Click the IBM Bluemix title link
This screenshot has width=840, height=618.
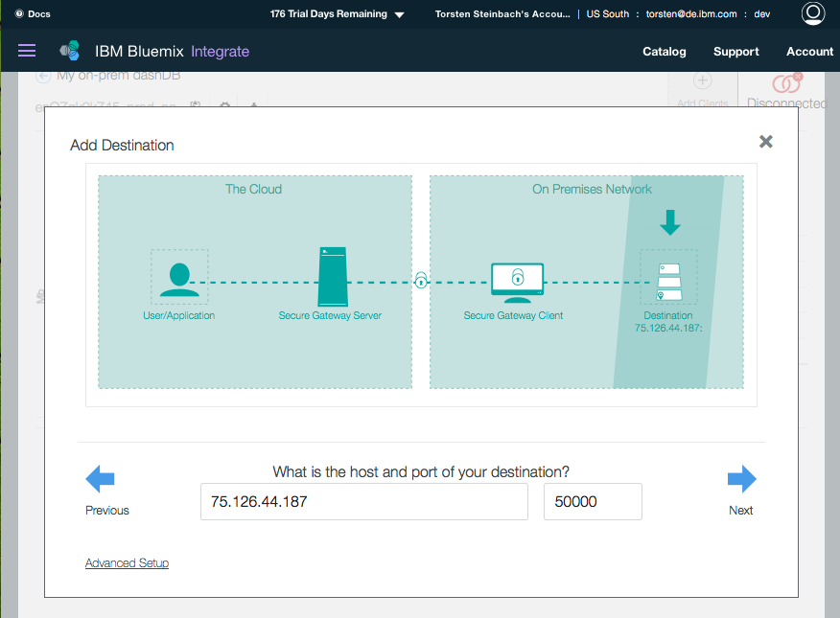(139, 52)
